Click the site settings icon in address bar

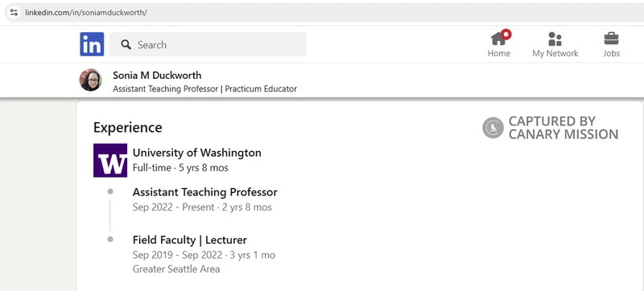point(14,12)
